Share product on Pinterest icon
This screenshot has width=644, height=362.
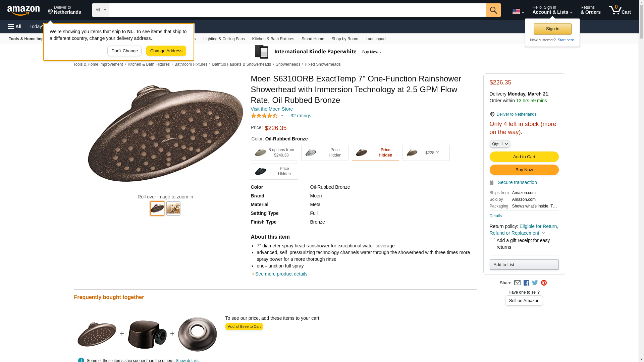coord(544,283)
